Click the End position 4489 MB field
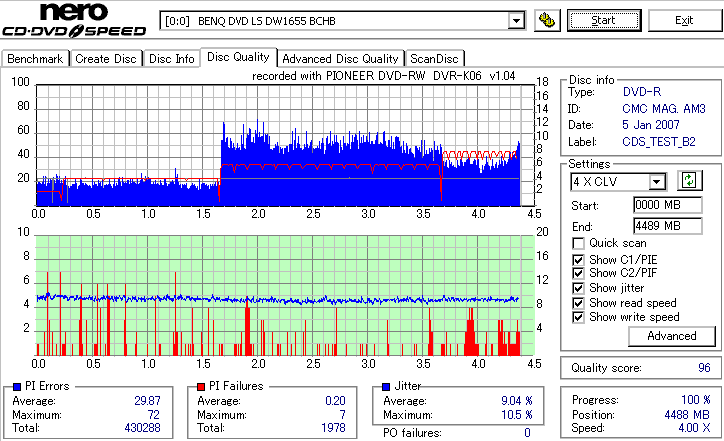Screen dimensions: 724x441 click(x=668, y=226)
